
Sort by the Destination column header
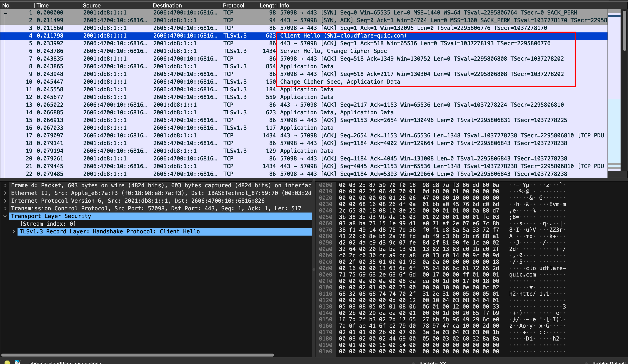(186, 6)
